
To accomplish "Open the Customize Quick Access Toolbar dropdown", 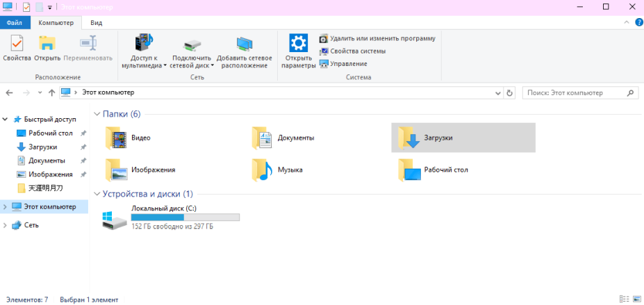I will pos(50,8).
